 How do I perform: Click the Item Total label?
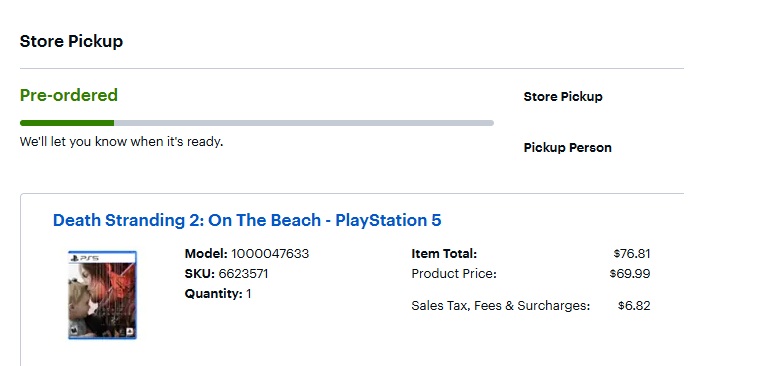(x=444, y=253)
